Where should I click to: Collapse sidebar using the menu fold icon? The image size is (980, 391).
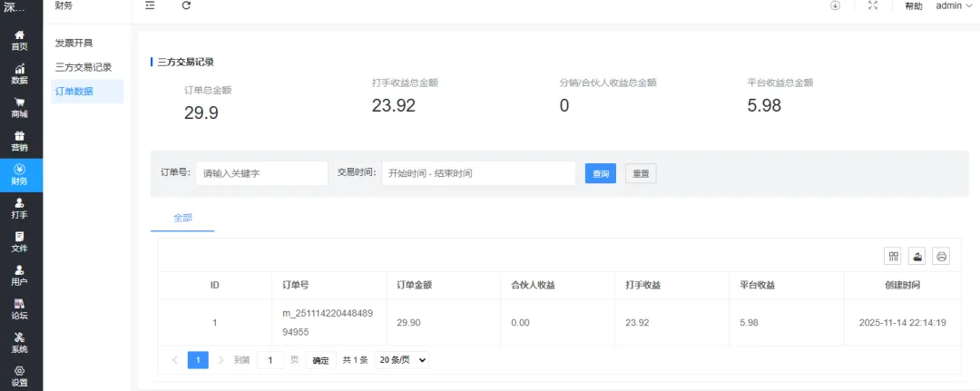(150, 5)
